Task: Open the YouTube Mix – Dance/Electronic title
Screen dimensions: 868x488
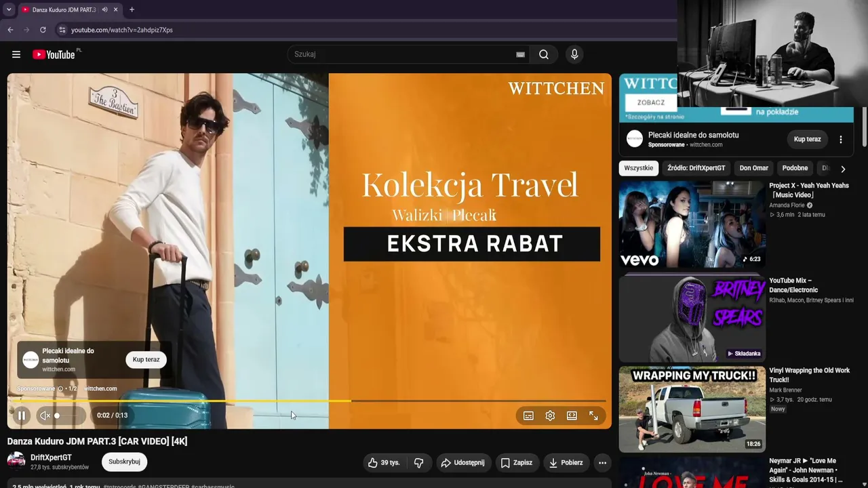Action: click(x=793, y=285)
